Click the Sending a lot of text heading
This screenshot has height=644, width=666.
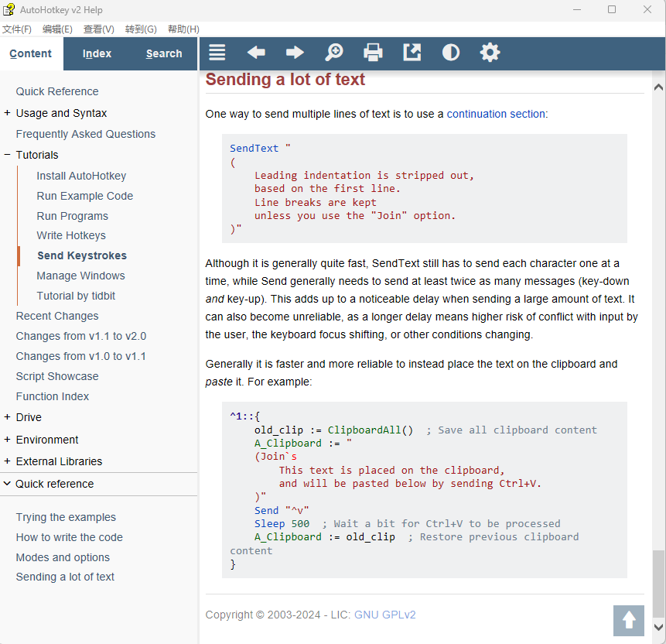pyautogui.click(x=285, y=80)
